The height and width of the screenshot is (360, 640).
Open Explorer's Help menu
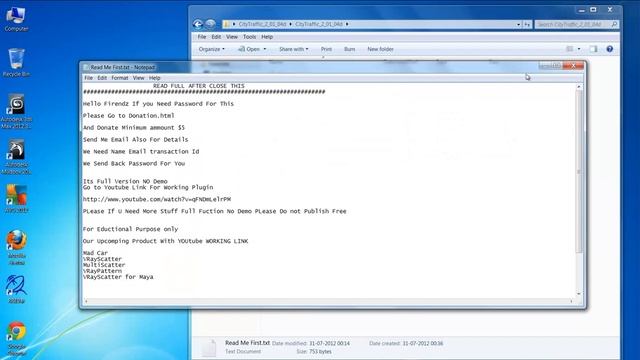(x=267, y=37)
